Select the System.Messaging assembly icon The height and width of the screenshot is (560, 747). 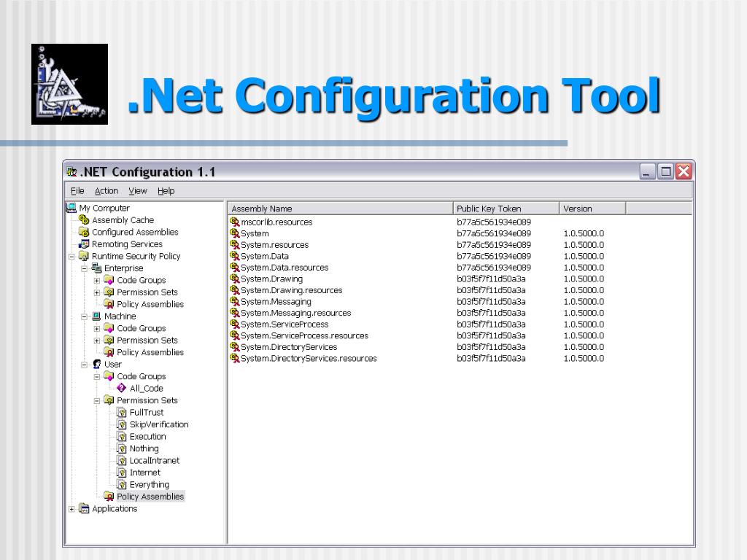234,301
